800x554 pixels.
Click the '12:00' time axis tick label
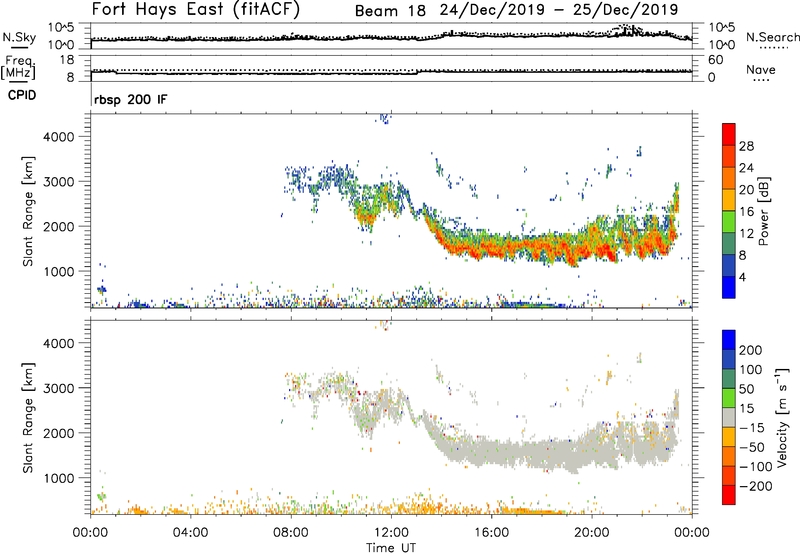(x=391, y=533)
